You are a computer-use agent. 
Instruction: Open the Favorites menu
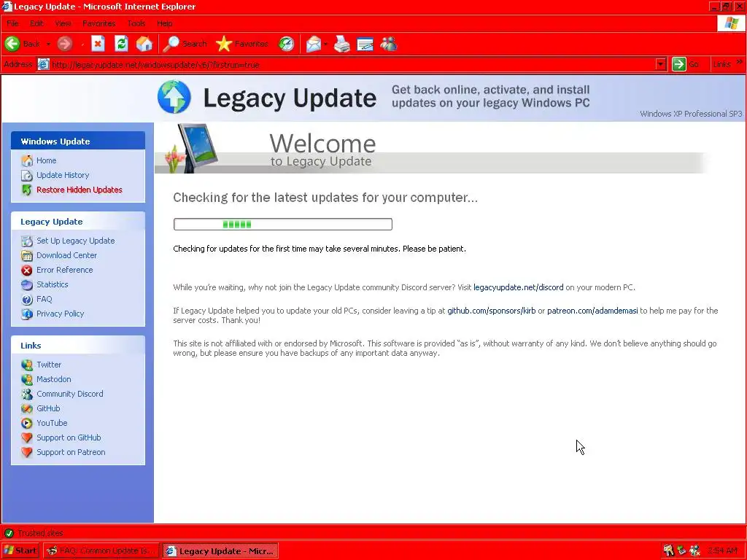[98, 23]
